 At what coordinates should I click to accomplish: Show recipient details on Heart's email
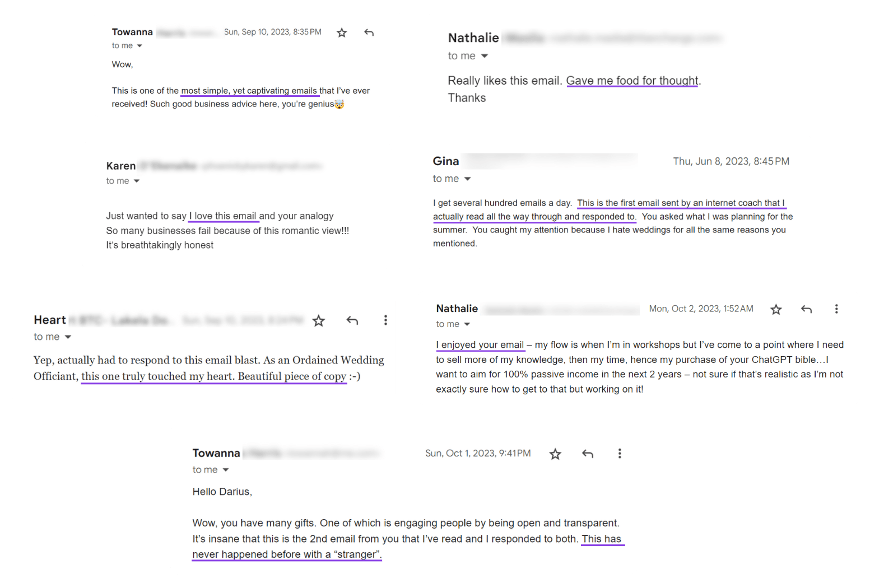click(68, 337)
